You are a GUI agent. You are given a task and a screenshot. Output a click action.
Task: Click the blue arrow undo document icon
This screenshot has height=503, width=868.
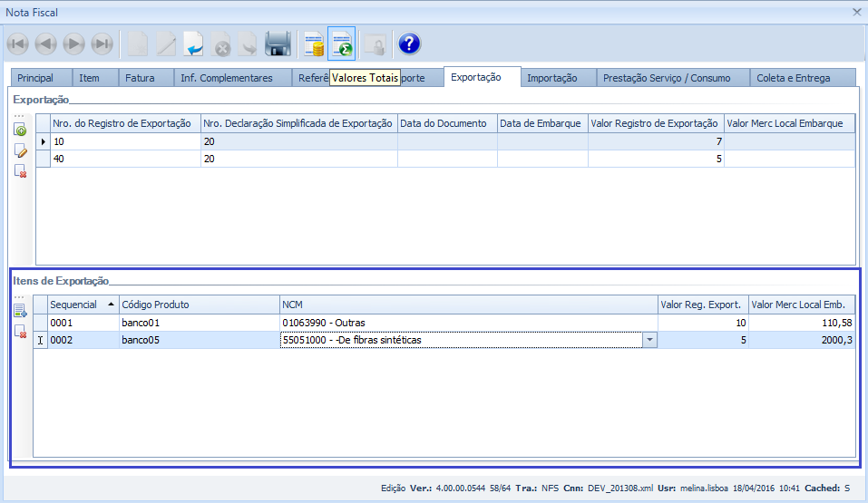(193, 44)
